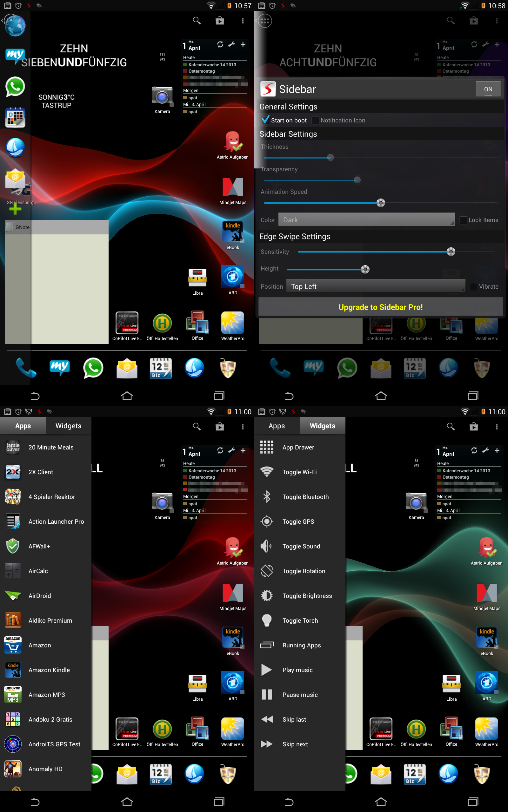Enable Vibrate checkbox
Viewport: 508px width, 812px height.
coord(473,286)
